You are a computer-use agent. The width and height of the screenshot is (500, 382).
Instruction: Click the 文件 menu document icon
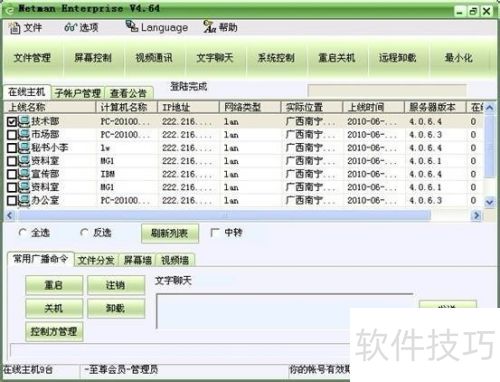click(x=14, y=28)
